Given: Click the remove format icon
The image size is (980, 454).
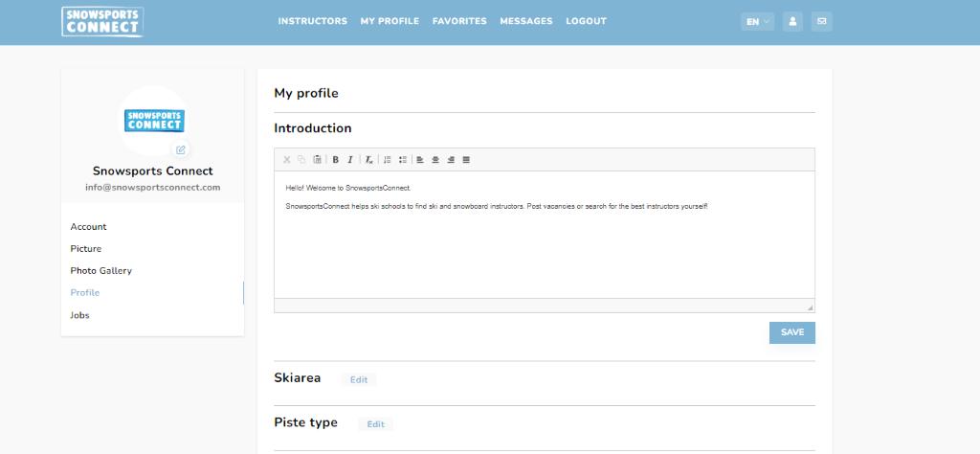Looking at the screenshot, I should point(368,159).
